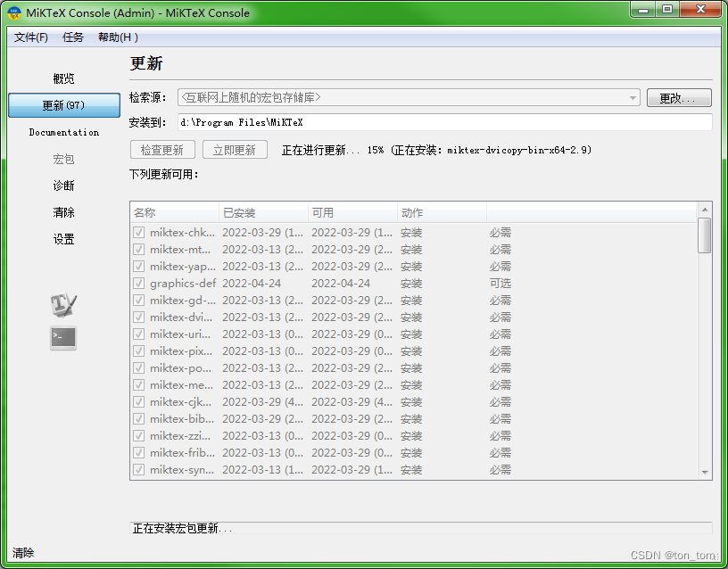Image resolution: width=728 pixels, height=569 pixels.
Task: Toggle checkbox for graphics-def package
Action: coord(139,283)
